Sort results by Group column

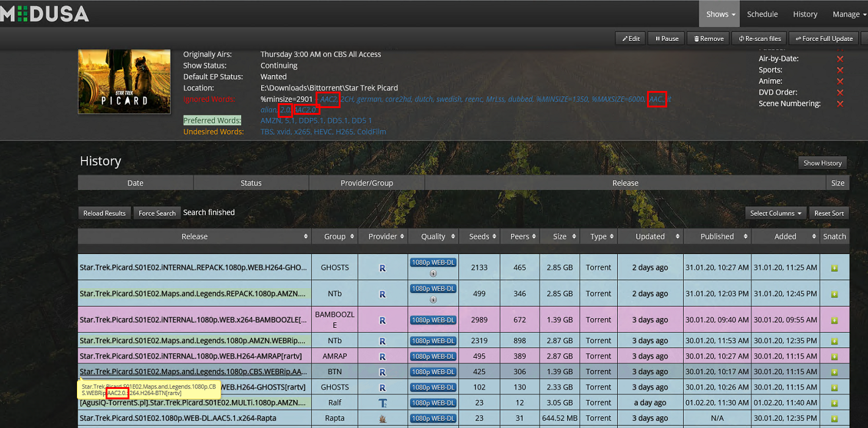pos(335,236)
